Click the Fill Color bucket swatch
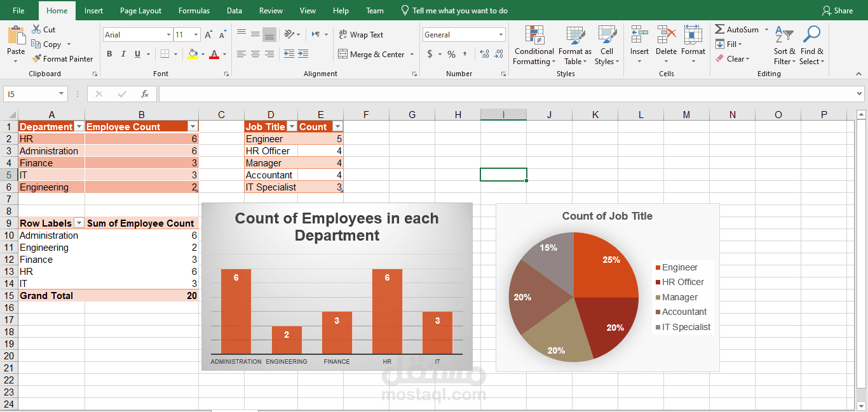Image resolution: width=868 pixels, height=412 pixels. (193, 54)
